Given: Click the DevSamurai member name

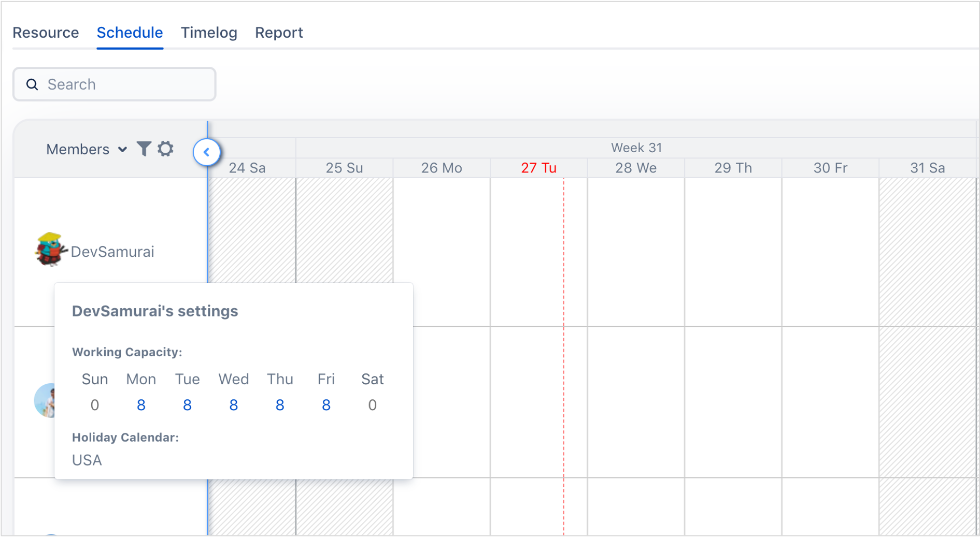Looking at the screenshot, I should [112, 252].
